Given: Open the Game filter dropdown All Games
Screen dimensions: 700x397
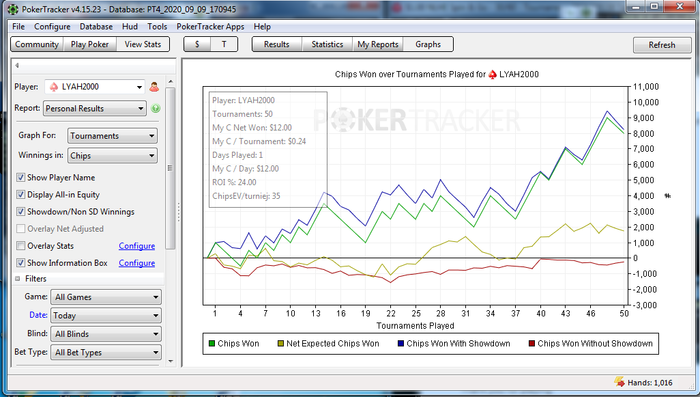Looking at the screenshot, I should (106, 297).
